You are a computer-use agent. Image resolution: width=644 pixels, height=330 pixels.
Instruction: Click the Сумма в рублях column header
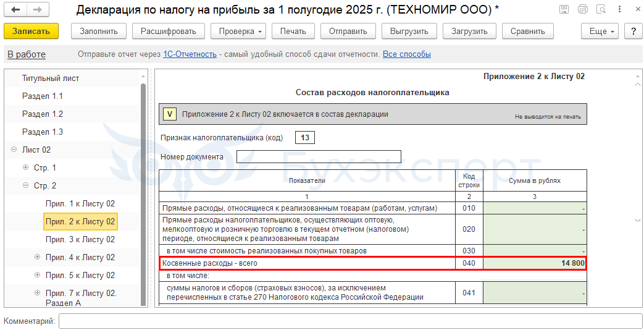(x=535, y=180)
